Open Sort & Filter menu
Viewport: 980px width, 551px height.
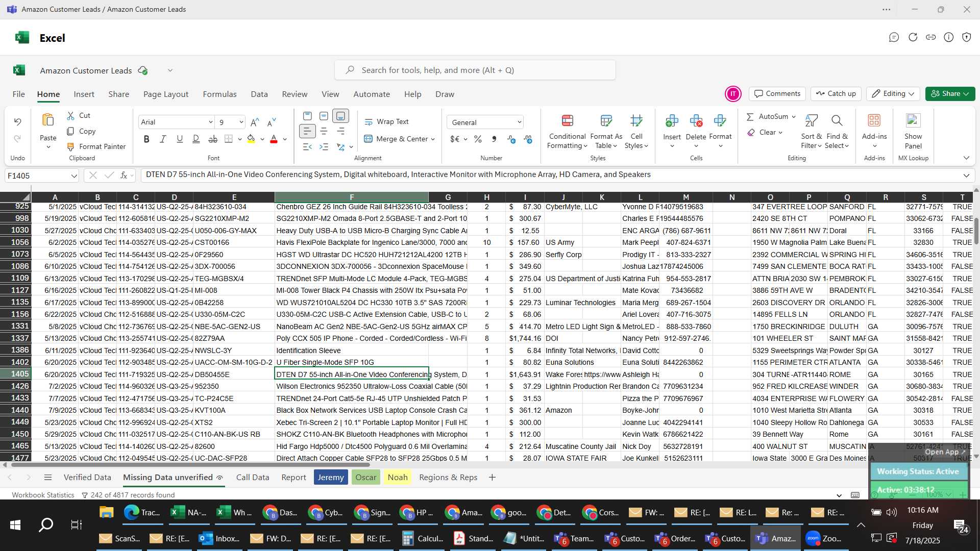click(x=811, y=132)
